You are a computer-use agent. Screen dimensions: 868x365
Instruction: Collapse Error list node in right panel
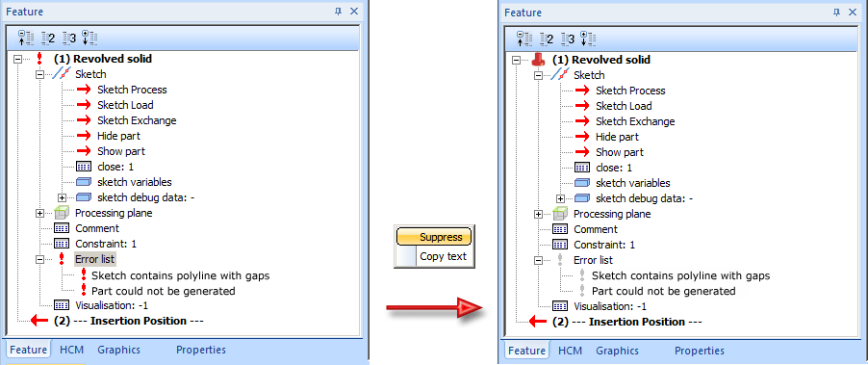click(x=538, y=260)
